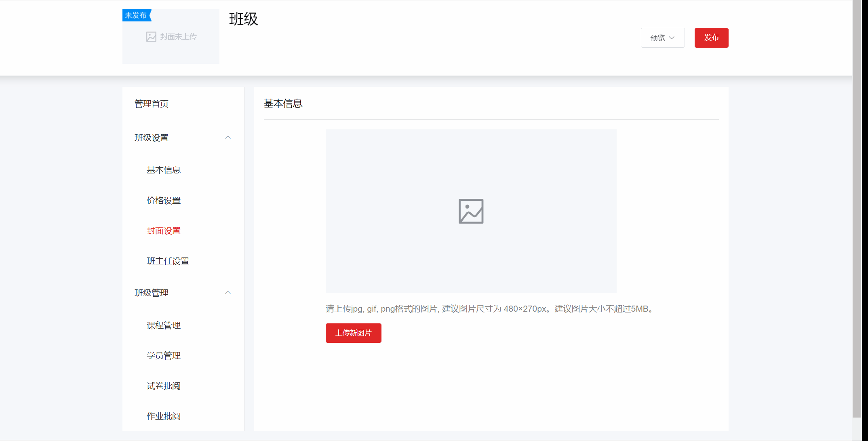The image size is (868, 441).
Task: Select 价格设置 menu item
Action: [164, 200]
